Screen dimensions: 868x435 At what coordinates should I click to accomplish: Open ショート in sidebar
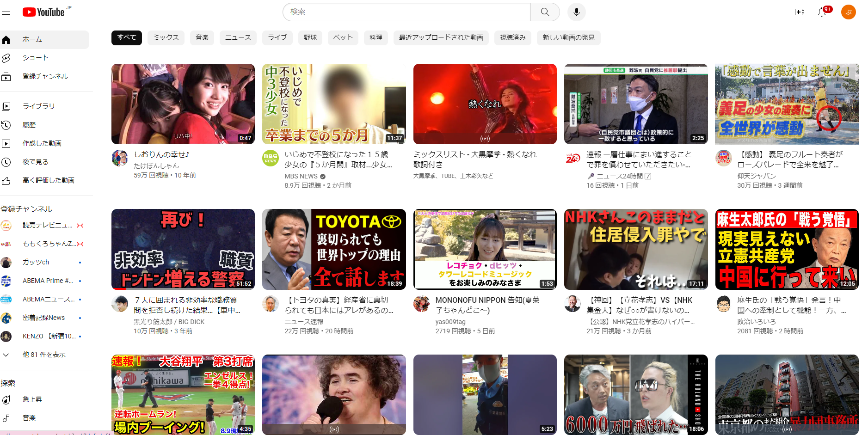[44, 58]
